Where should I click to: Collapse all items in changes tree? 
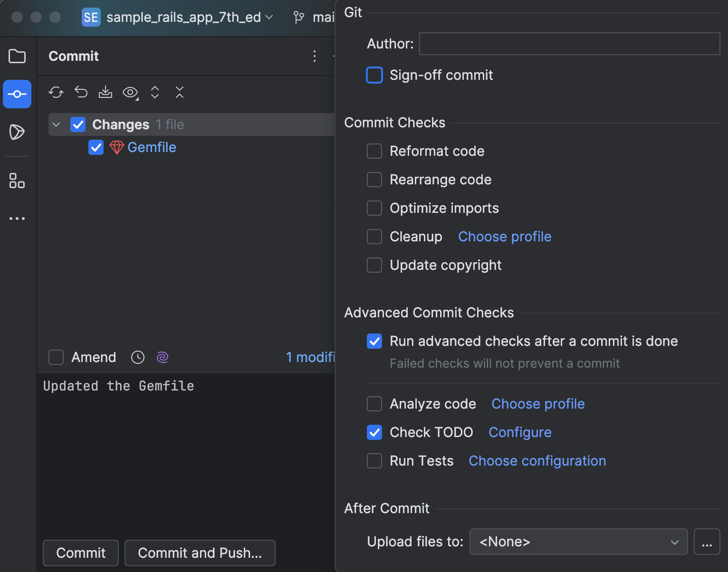pos(179,92)
